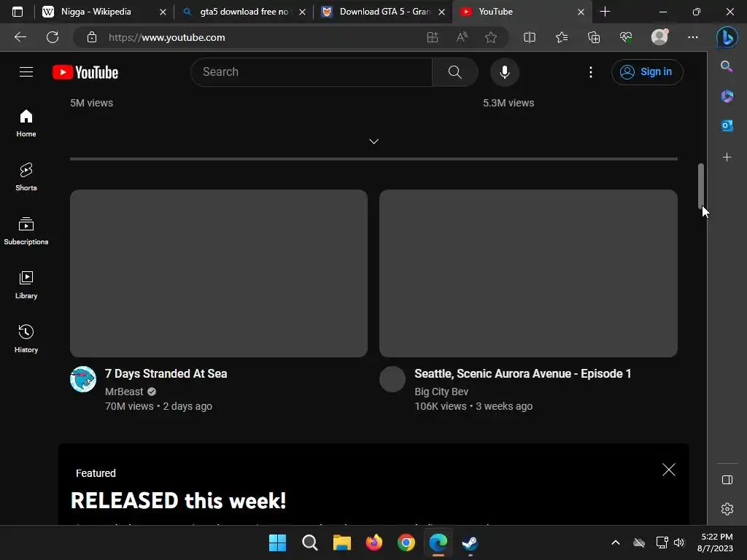Launch Firefox from taskbar
747x560 pixels.
click(374, 542)
